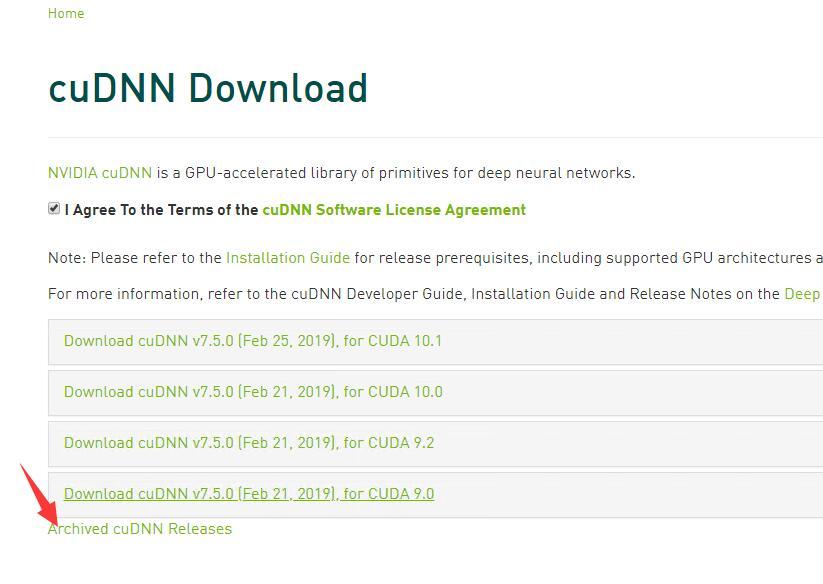823x584 pixels.
Task: Open the NVIDIA cuDNN link
Action: pos(99,173)
